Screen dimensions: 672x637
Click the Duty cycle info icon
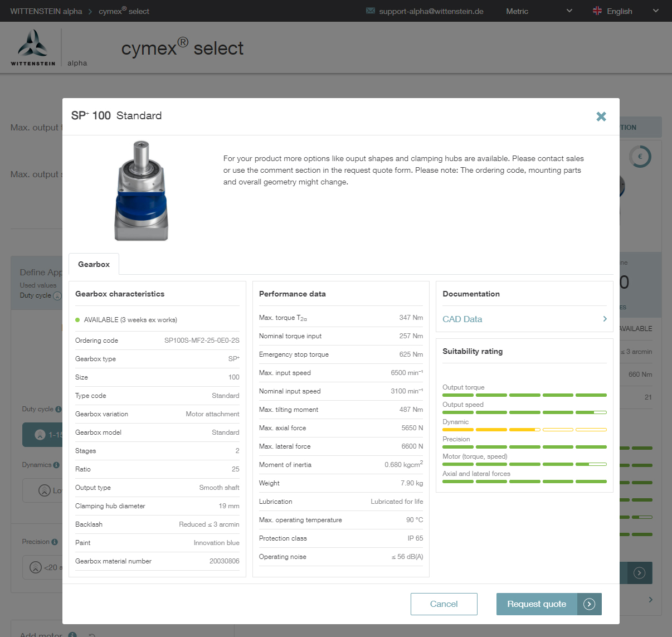point(57,409)
